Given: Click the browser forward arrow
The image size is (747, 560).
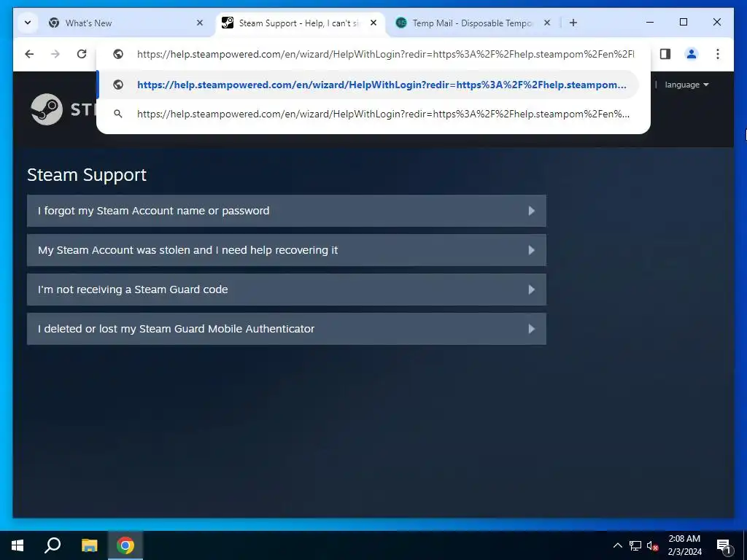Looking at the screenshot, I should [55, 54].
